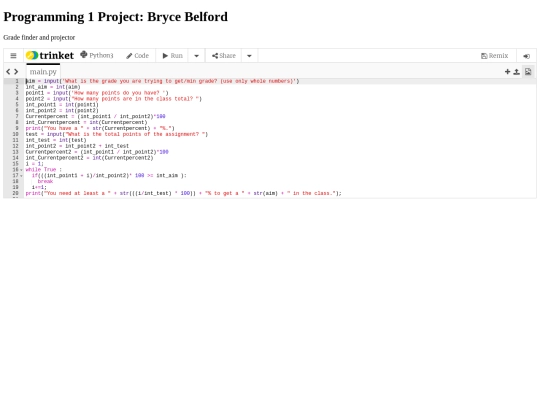Image resolution: width=540 pixels, height=405 pixels.
Task: Click line 7 Currentpercent calculation
Action: 95,116
